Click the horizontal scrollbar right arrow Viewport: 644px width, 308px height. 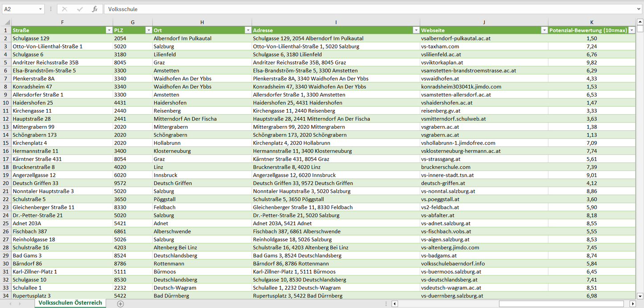tap(632, 304)
